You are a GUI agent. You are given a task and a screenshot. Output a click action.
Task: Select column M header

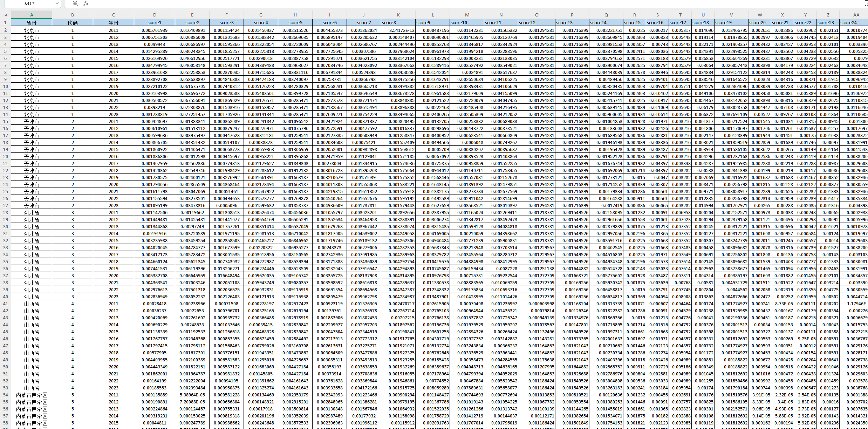coord(467,15)
